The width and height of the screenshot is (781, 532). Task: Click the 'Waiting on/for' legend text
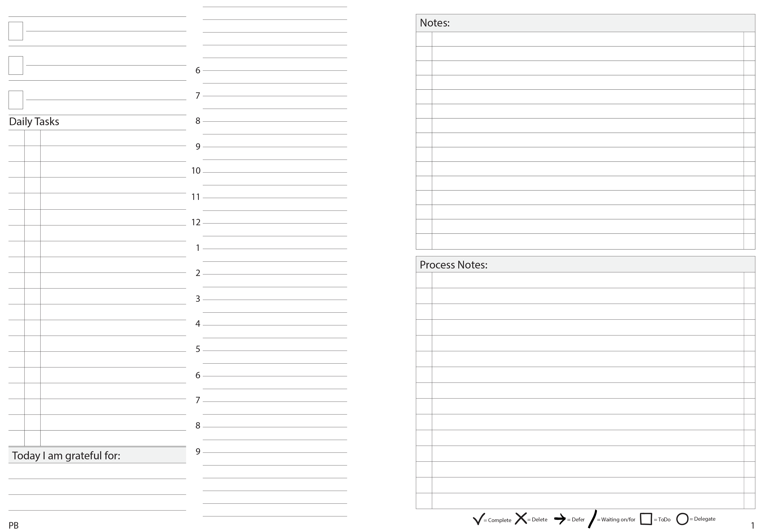coord(618,520)
